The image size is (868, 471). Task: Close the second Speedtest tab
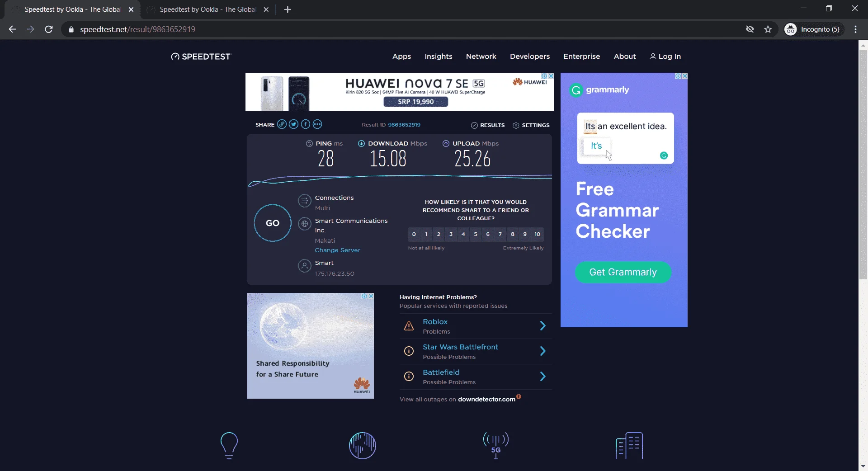[266, 9]
